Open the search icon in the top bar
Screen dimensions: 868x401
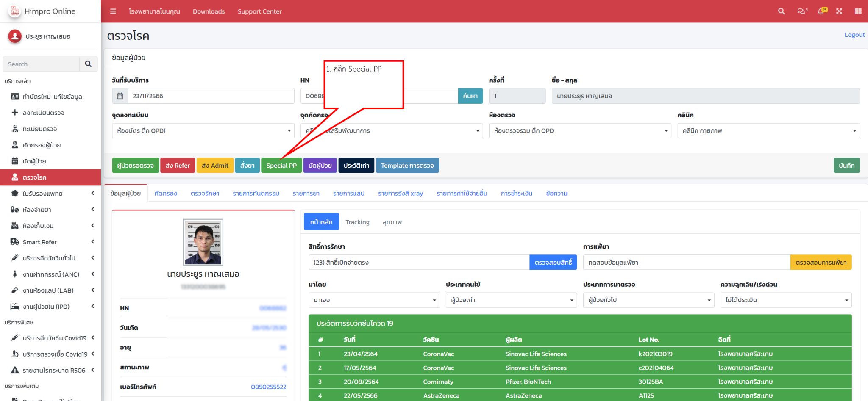pyautogui.click(x=781, y=11)
